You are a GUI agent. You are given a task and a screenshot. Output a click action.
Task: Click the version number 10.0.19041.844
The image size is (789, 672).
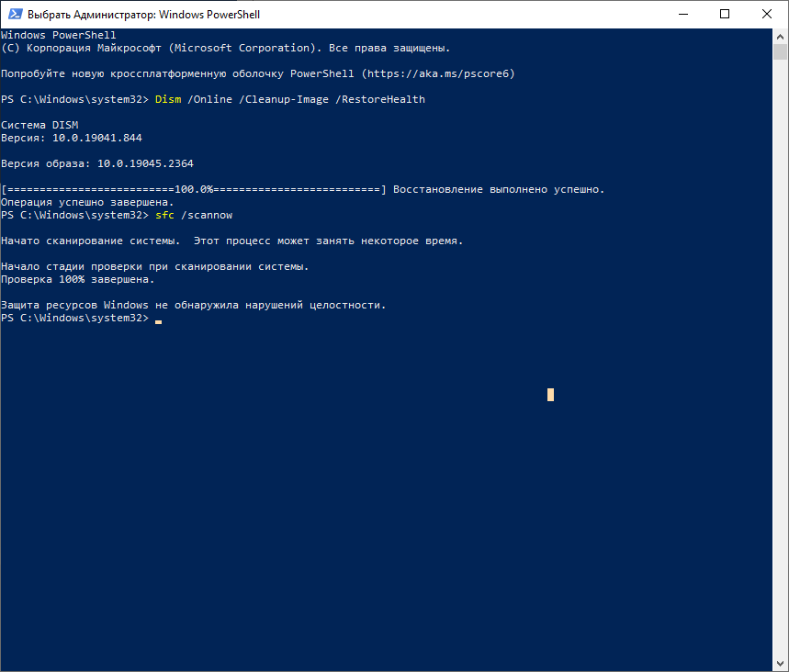tap(97, 138)
